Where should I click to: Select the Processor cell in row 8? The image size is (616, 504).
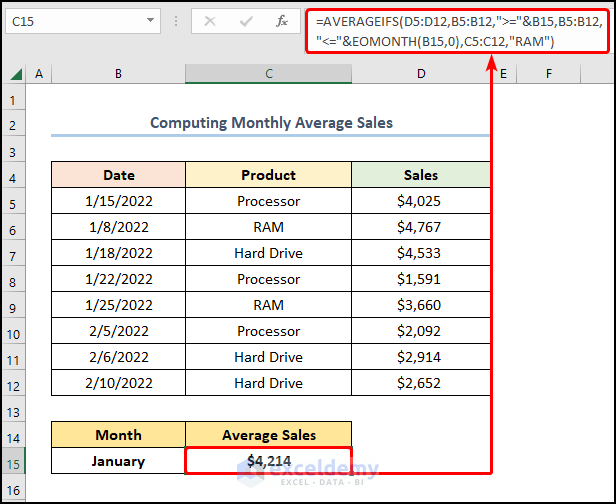click(268, 279)
